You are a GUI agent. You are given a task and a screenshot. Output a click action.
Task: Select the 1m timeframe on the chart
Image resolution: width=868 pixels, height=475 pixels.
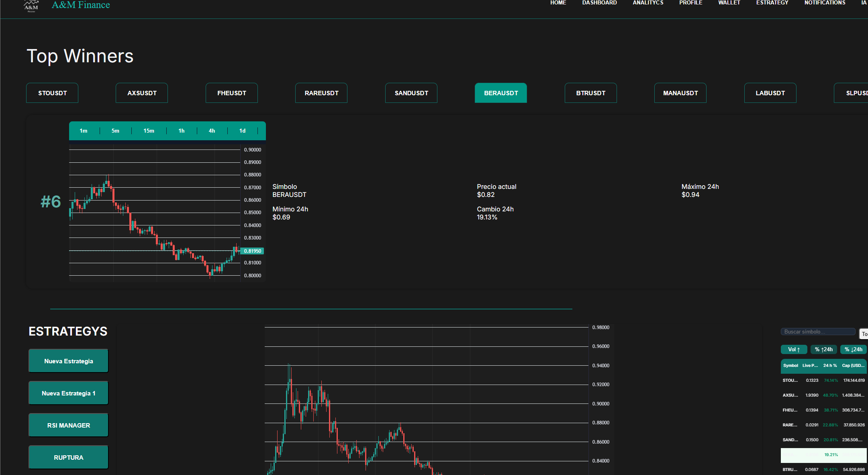point(84,131)
